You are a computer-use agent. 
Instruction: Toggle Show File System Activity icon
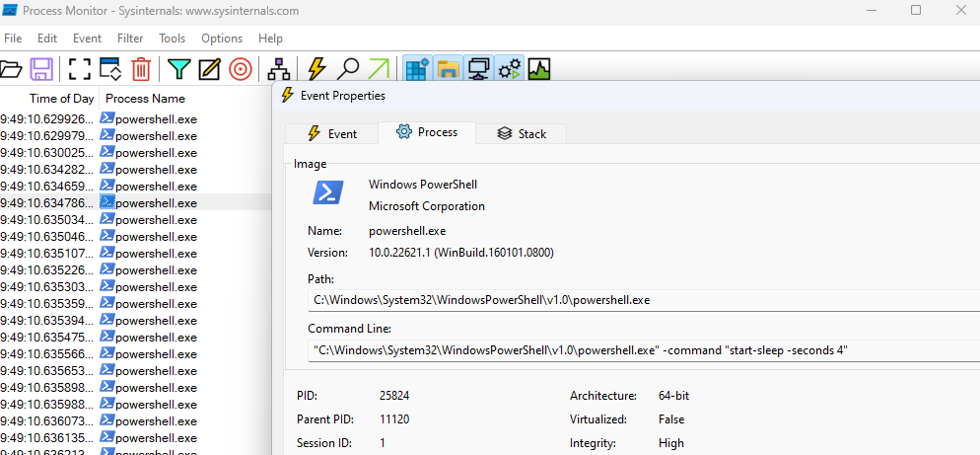(449, 69)
